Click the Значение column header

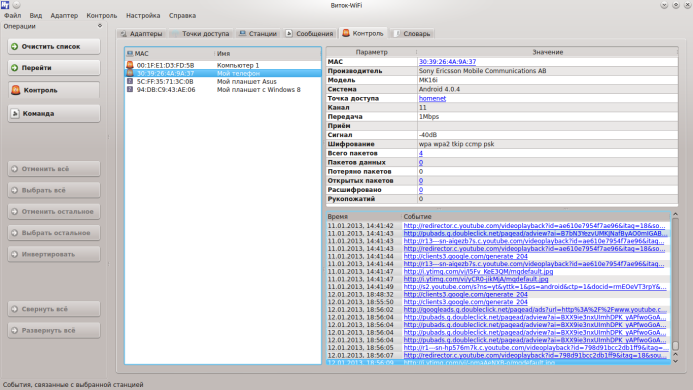click(x=548, y=52)
